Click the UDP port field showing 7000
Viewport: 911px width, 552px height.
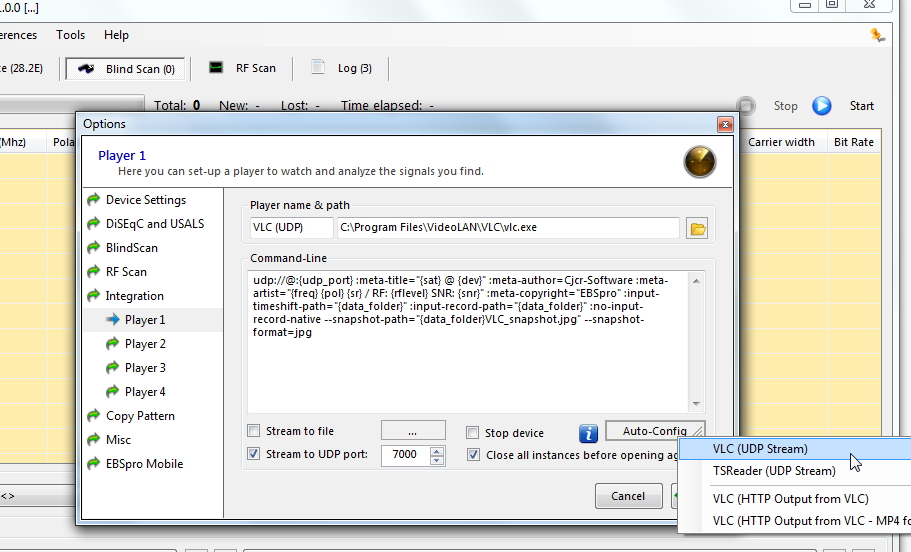point(405,455)
